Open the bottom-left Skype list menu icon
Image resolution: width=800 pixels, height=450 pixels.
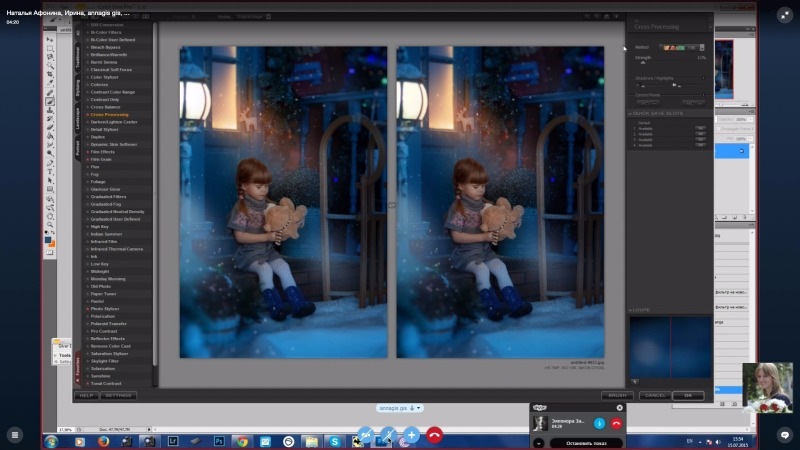click(x=15, y=435)
